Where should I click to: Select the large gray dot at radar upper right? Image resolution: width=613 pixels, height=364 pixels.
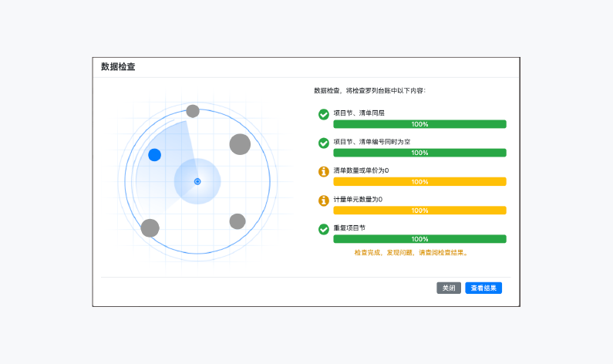[x=240, y=144]
